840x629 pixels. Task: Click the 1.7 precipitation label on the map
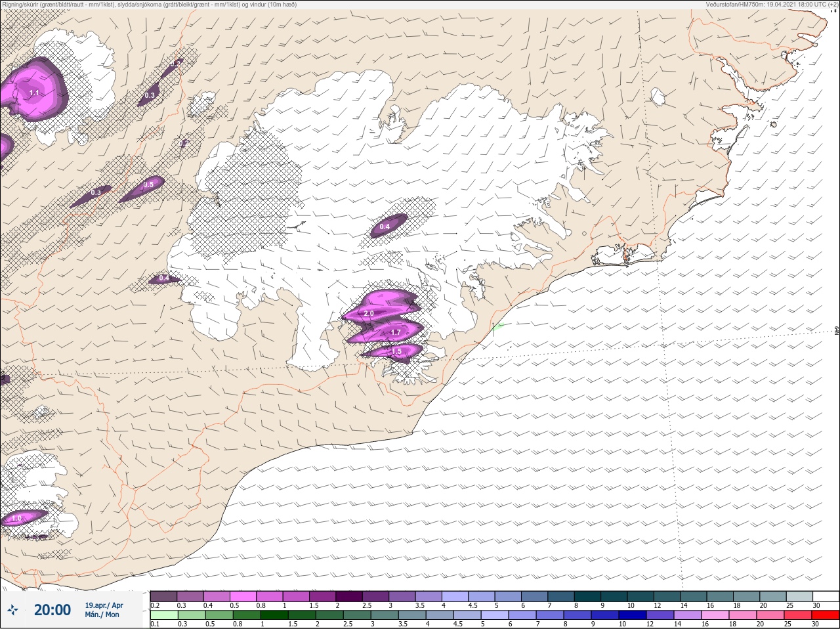pos(395,333)
